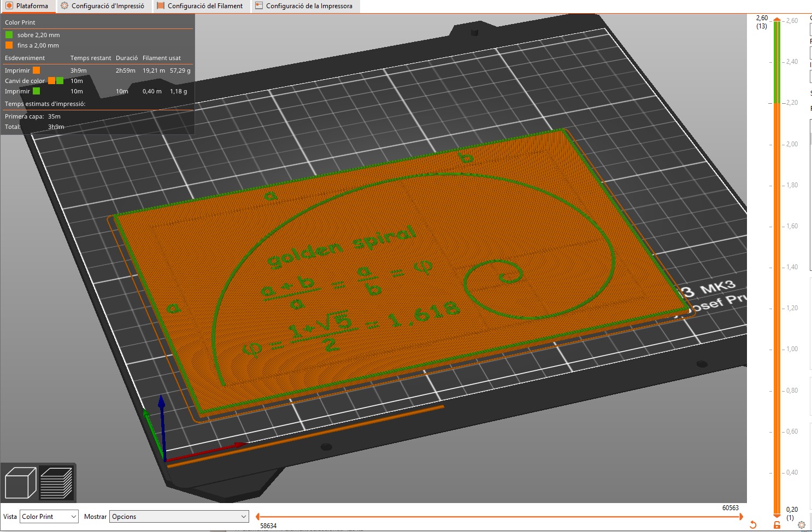Click the orange Imprimir color square in legend

[36, 70]
